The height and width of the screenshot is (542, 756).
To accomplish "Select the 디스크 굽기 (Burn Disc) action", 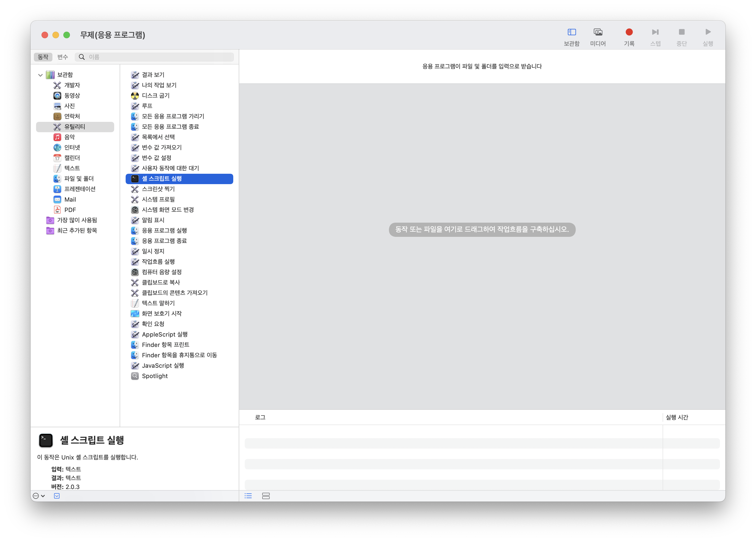I will point(155,96).
